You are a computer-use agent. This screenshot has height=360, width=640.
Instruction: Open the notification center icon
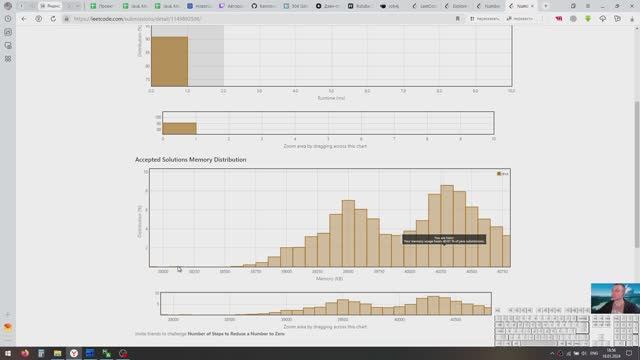(x=629, y=353)
